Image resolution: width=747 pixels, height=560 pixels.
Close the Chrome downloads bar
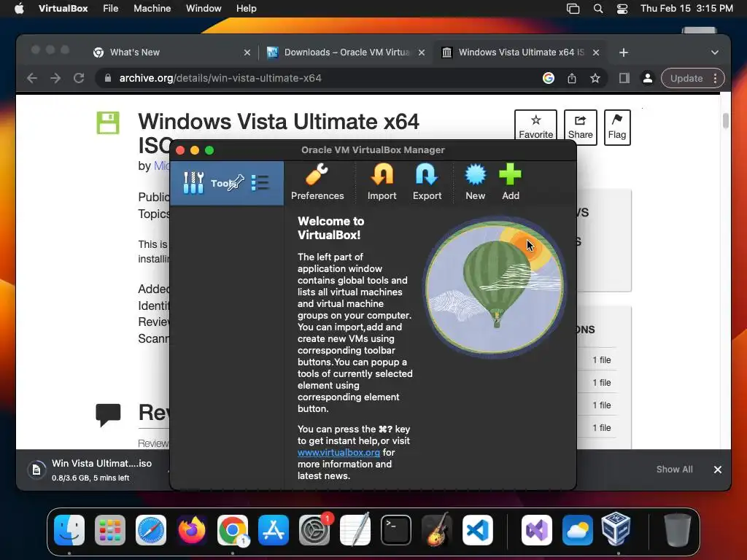[718, 470]
